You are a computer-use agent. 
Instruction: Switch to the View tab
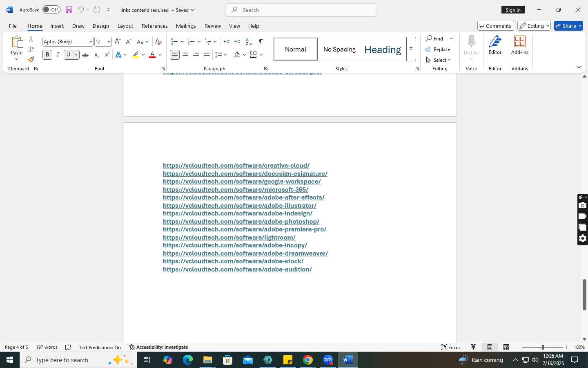234,26
